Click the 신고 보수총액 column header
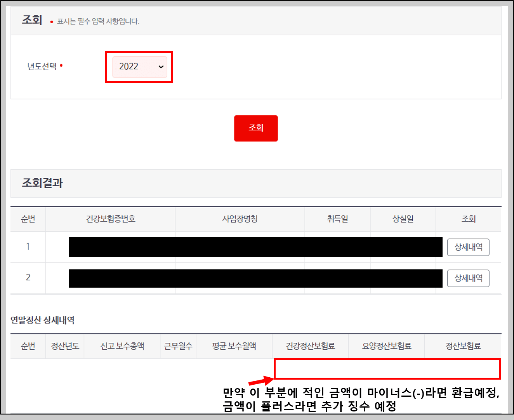 (122, 346)
